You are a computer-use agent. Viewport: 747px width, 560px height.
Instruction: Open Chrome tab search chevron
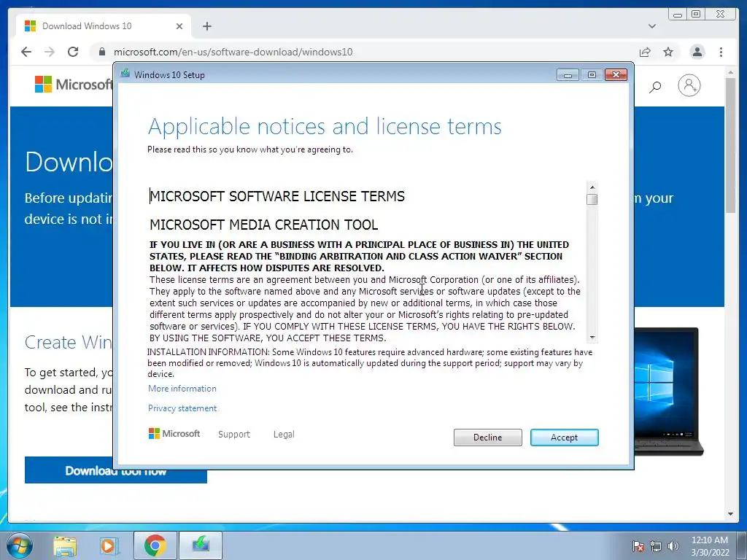(x=652, y=26)
